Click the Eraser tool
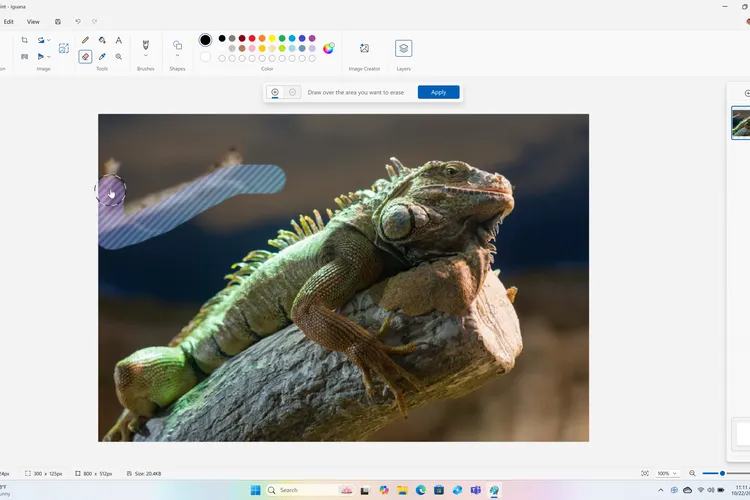Screen dimensions: 750x500 [x=85, y=57]
